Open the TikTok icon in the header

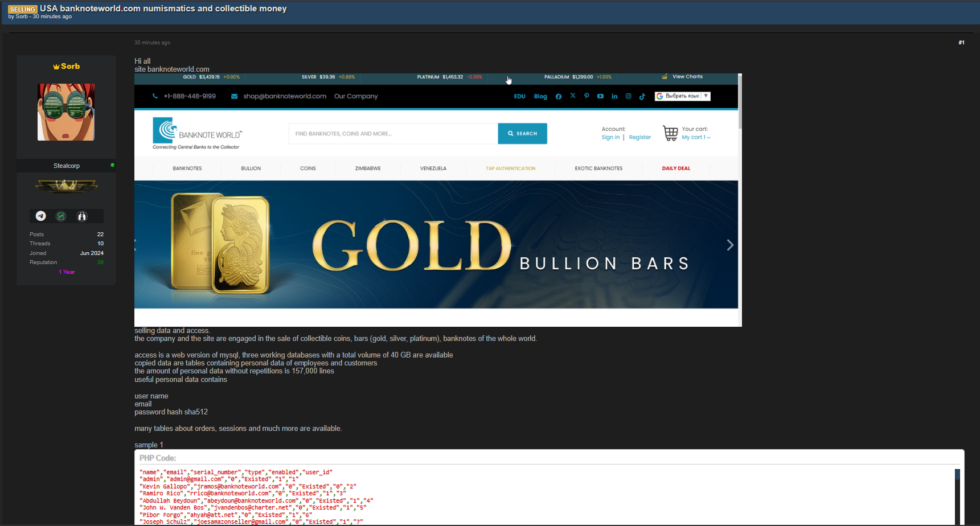pyautogui.click(x=642, y=96)
